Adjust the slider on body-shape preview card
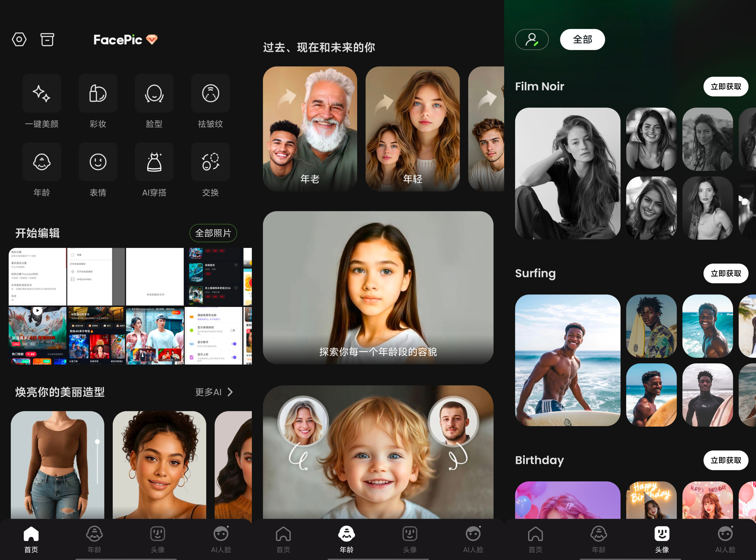 pyautogui.click(x=97, y=442)
